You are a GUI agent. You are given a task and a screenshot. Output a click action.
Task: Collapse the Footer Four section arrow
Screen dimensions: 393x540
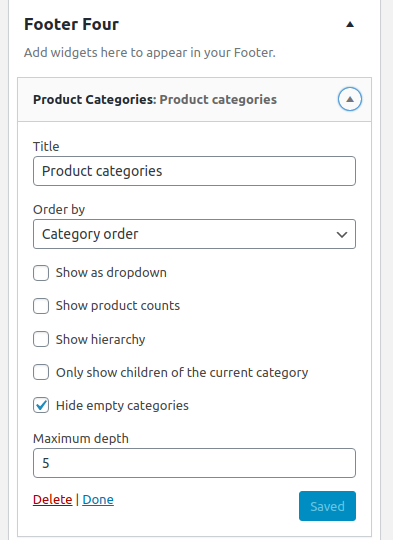pos(350,24)
